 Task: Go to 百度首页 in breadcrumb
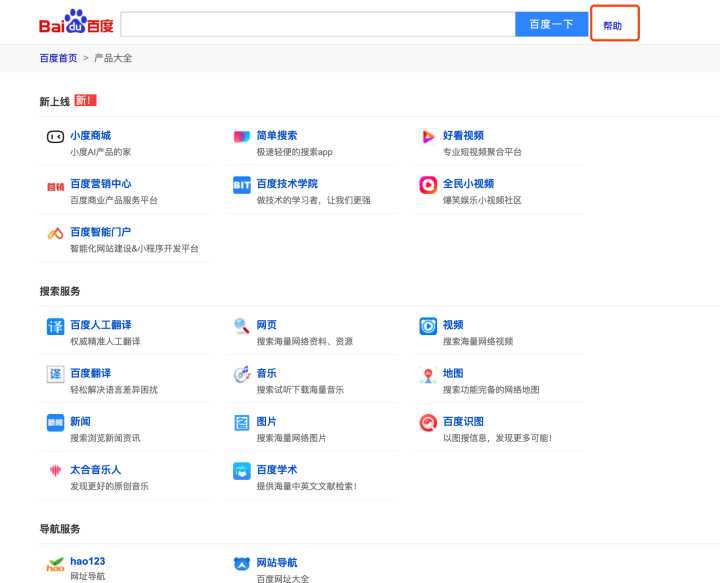click(x=58, y=58)
